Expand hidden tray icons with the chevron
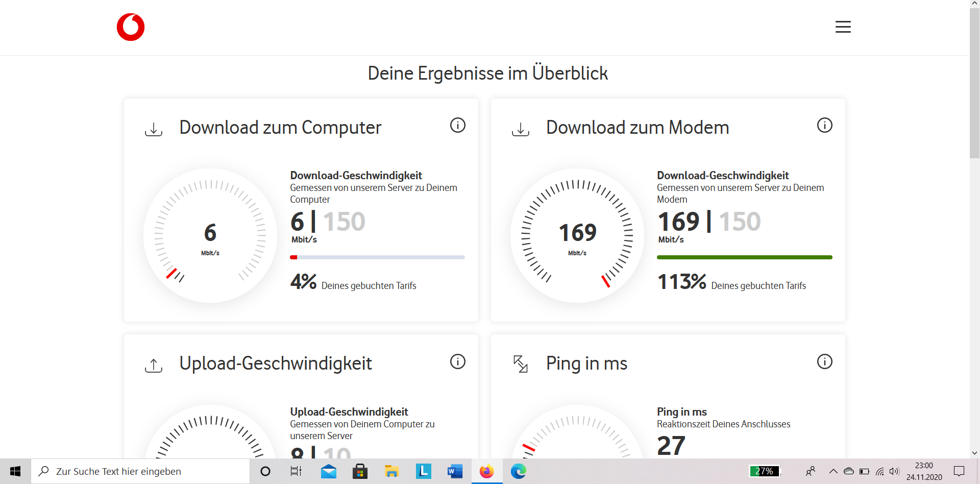This screenshot has width=980, height=484. point(832,471)
